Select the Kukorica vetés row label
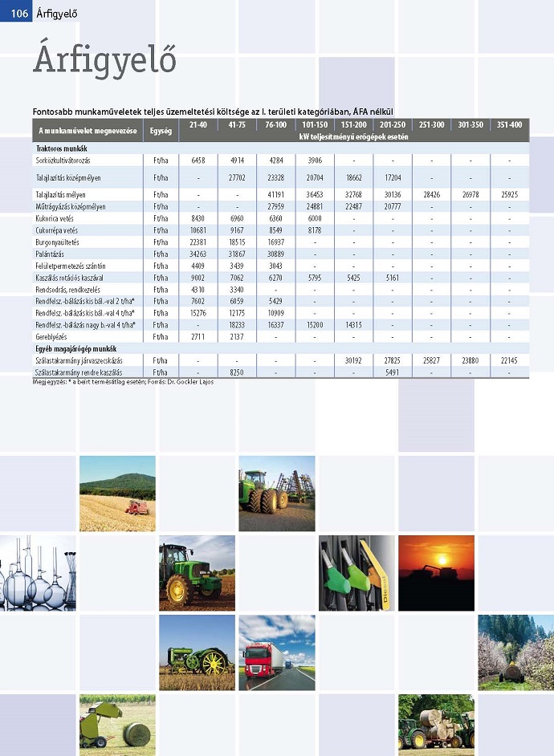 click(55, 218)
